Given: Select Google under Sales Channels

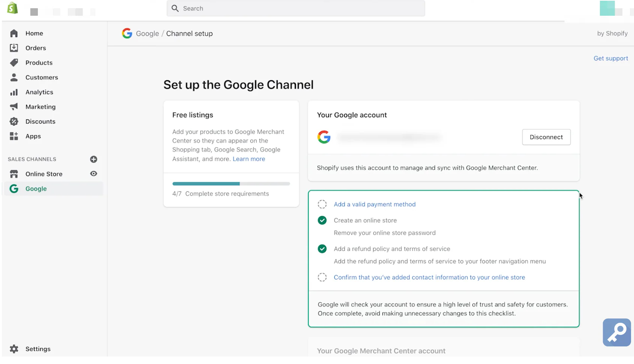Looking at the screenshot, I should (x=36, y=188).
